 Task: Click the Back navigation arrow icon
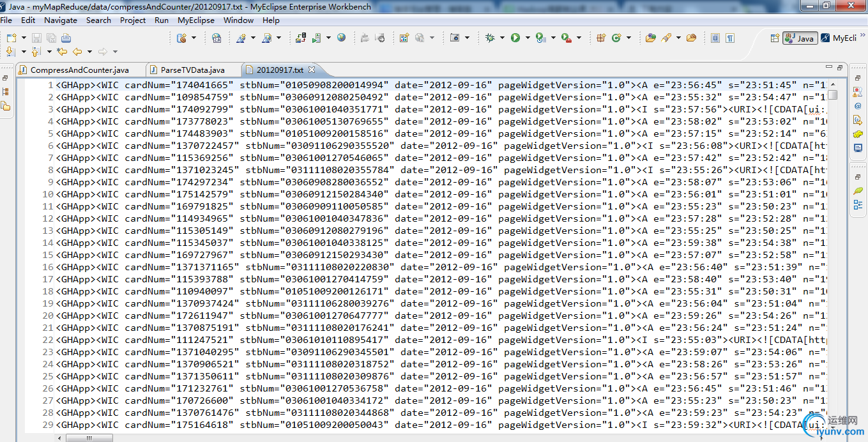(77, 52)
